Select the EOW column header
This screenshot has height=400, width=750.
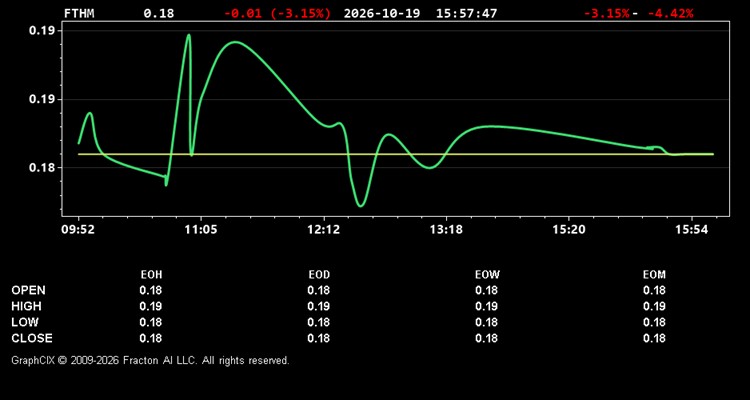[x=487, y=275]
